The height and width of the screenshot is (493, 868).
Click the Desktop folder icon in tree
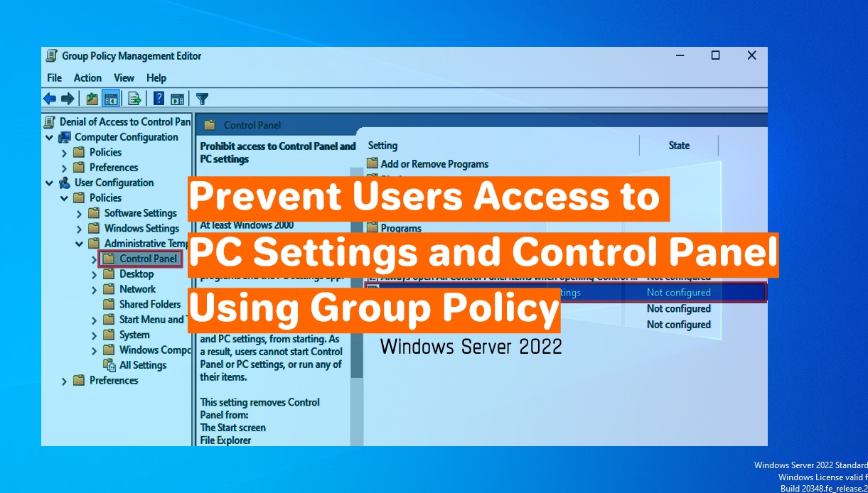tap(109, 273)
